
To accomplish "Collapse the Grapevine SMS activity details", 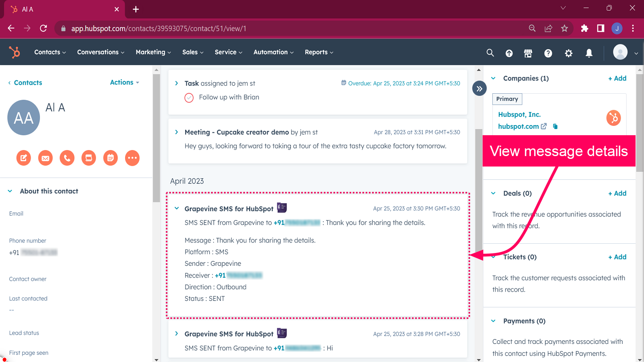I will (176, 208).
